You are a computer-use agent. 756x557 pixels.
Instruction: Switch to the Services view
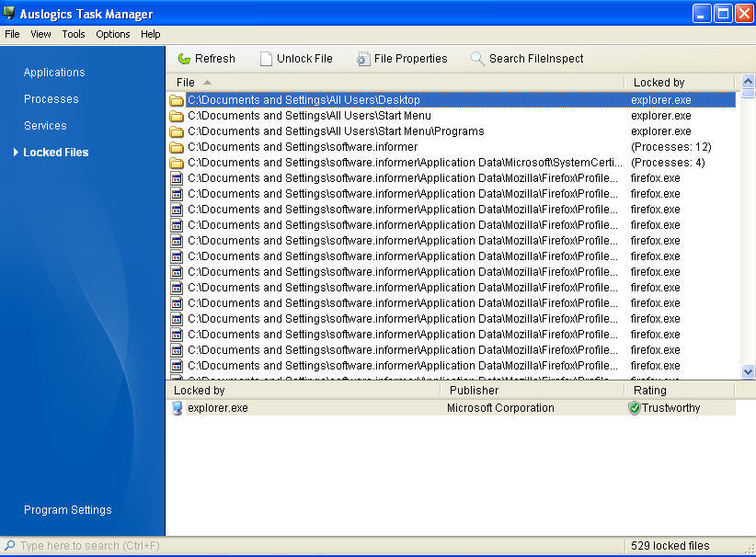(45, 125)
